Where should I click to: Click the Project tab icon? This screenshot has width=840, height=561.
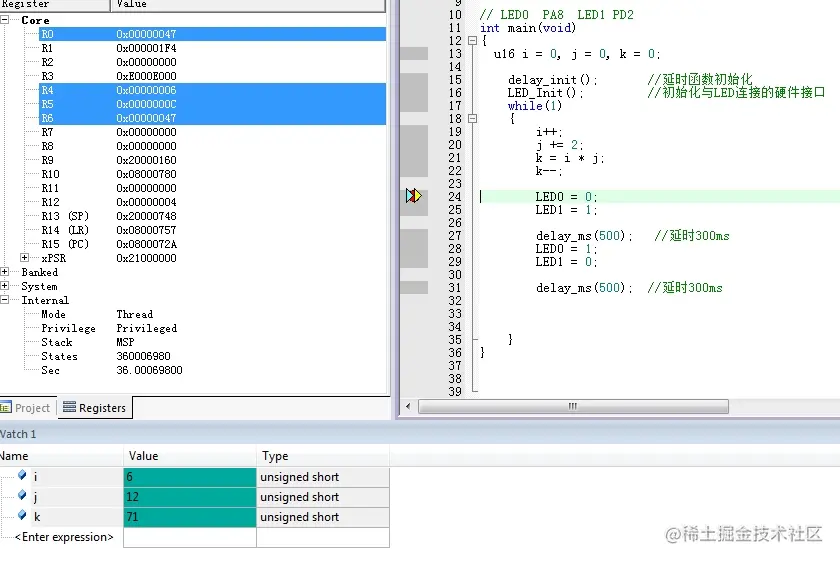pos(6,408)
